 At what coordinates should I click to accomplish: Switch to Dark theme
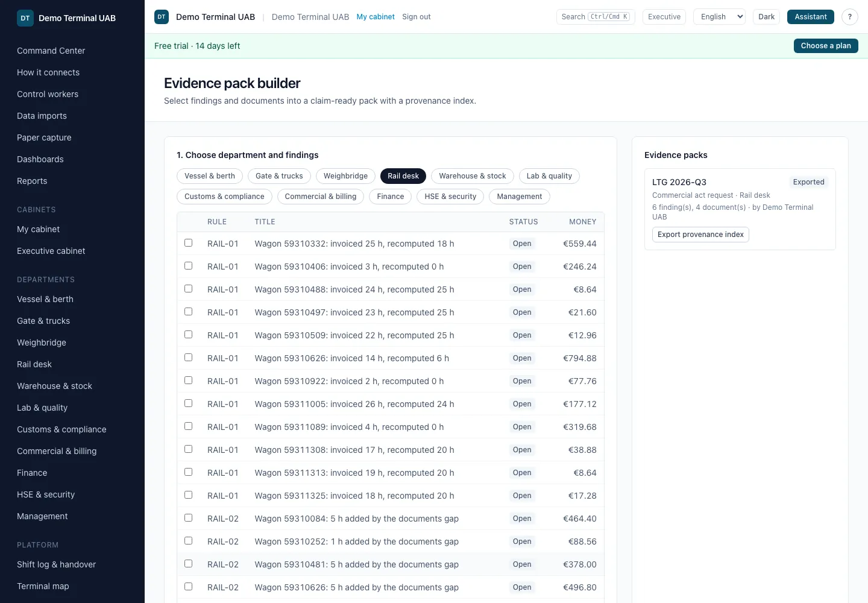(x=767, y=17)
